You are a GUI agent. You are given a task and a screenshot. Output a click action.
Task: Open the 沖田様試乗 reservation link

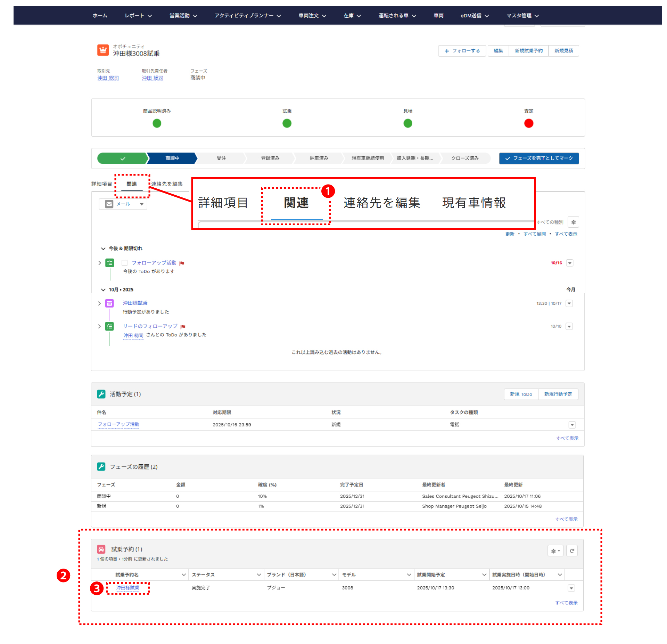click(127, 588)
